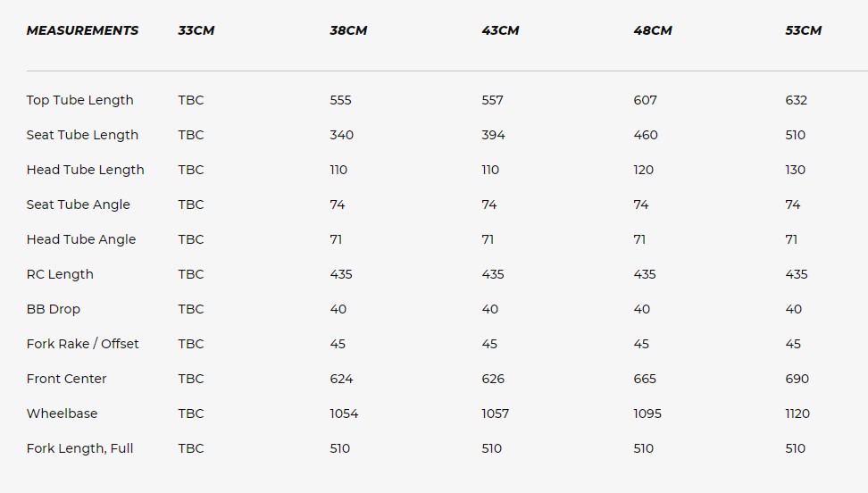Click the Wheelbase row label
Viewport: 868px width, 493px height.
(62, 414)
